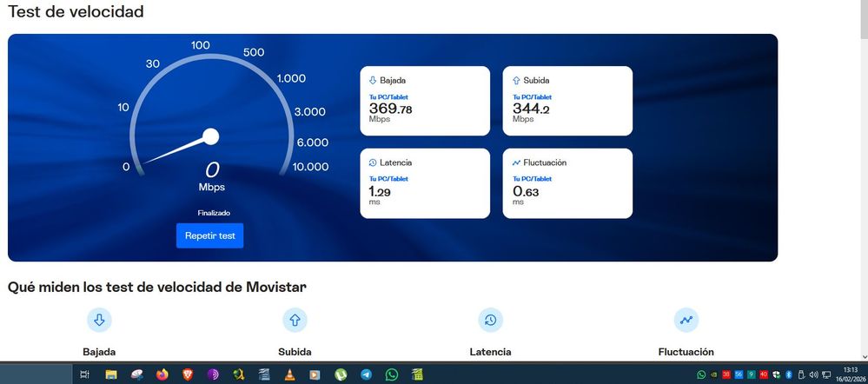Select the Fluctuación result card
Image resolution: width=868 pixels, height=384 pixels.
(567, 182)
